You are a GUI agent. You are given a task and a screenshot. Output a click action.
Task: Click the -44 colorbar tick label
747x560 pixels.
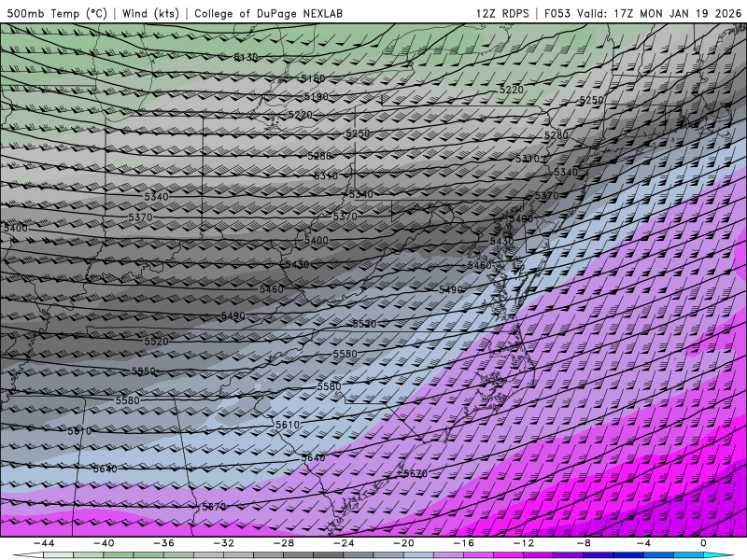[44, 543]
